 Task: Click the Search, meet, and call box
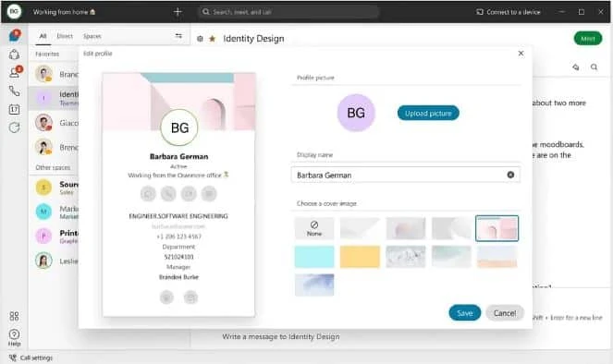tap(288, 12)
